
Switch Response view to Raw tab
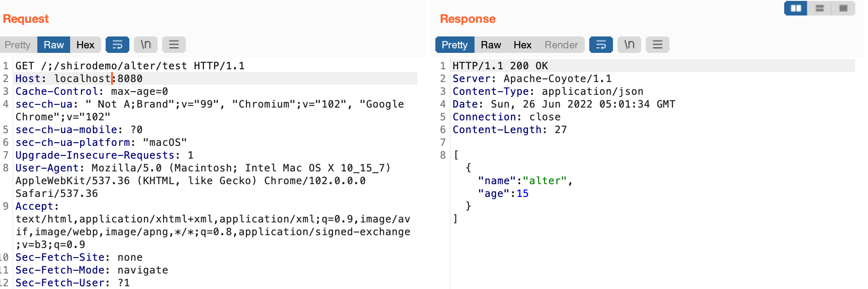490,45
